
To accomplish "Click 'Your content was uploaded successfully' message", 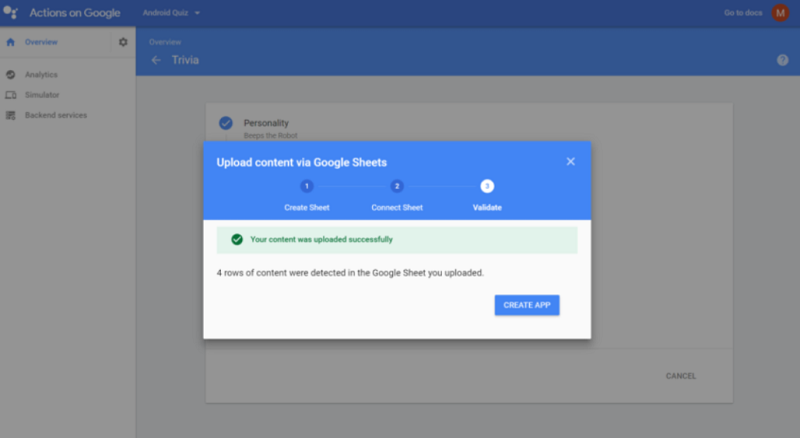I will coord(321,239).
